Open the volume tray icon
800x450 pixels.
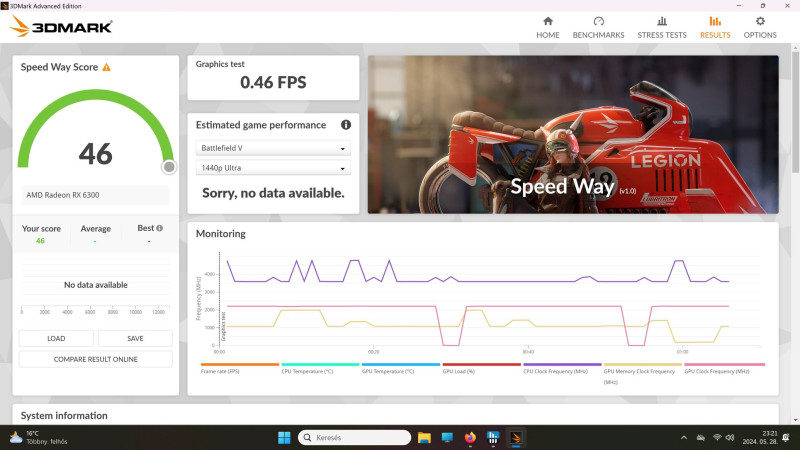click(730, 438)
